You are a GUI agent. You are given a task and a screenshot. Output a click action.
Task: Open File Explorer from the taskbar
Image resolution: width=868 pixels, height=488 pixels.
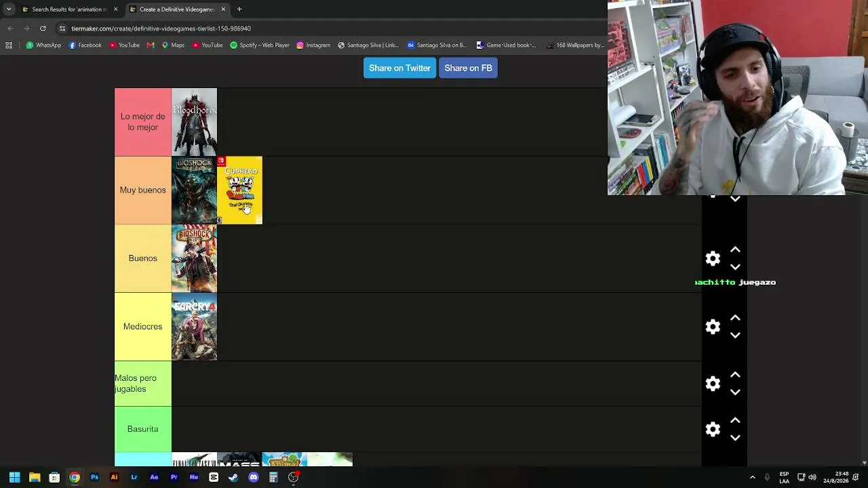click(x=35, y=477)
